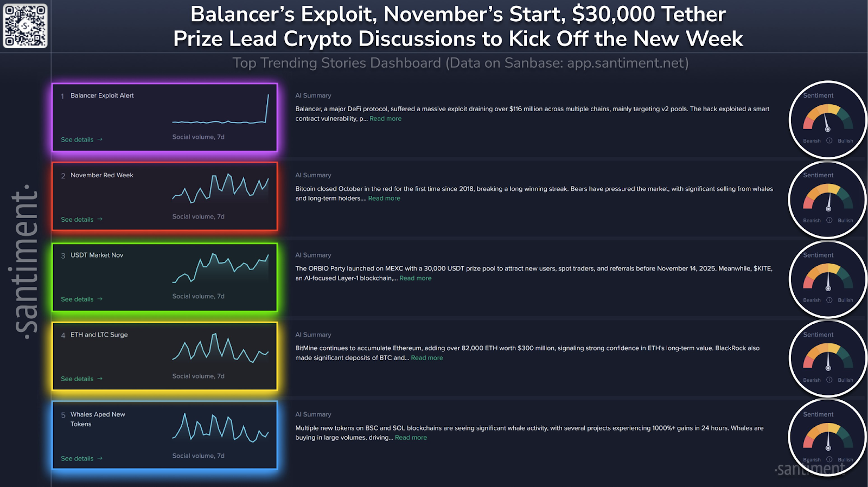The height and width of the screenshot is (487, 868).
Task: Open See details for November Red Week
Action: 80,219
